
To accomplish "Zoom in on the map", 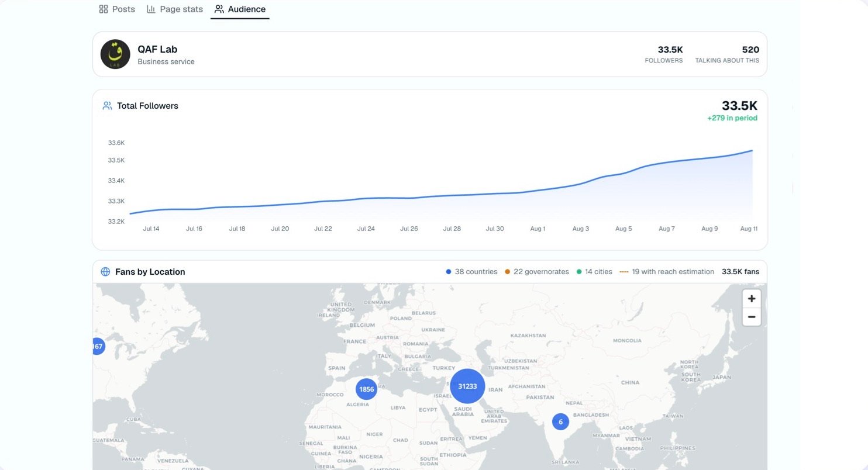I will (752, 298).
